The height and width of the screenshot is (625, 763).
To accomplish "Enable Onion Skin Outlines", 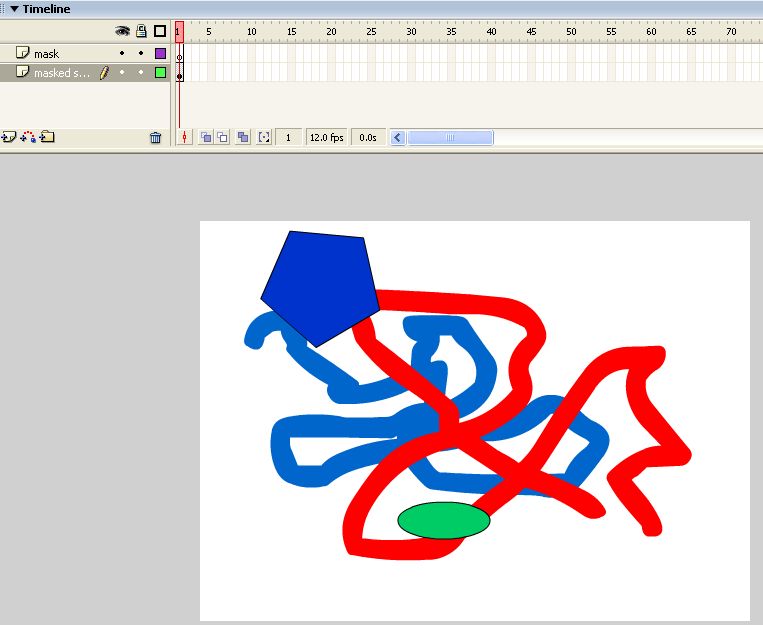I will (x=222, y=137).
